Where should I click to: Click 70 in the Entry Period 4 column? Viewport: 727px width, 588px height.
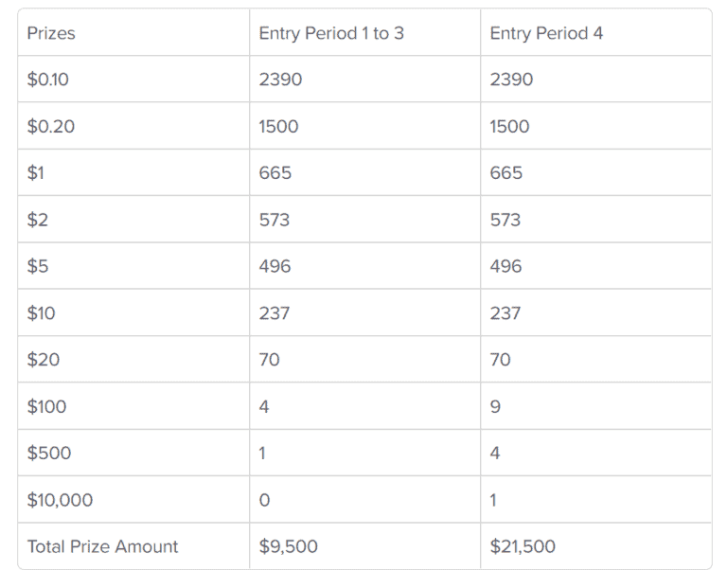[x=500, y=360]
